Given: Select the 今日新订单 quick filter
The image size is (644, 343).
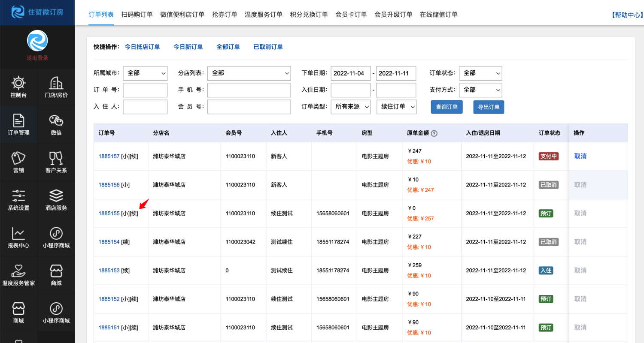Looking at the screenshot, I should pos(188,47).
